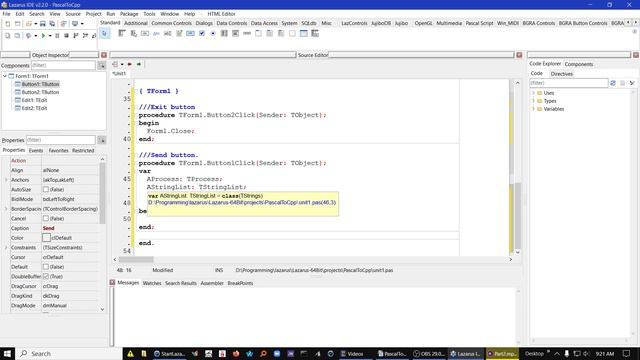Click red jump back arrow in Source Editor
640x360 pixels.
(129, 64)
